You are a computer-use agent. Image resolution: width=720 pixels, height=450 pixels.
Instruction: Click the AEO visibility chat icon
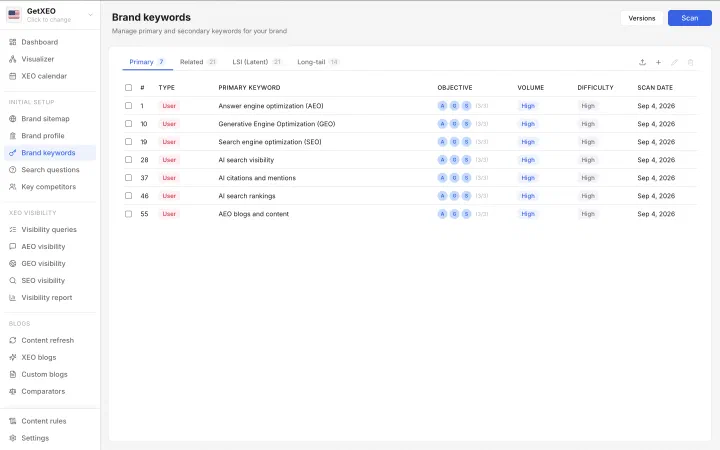[13, 247]
